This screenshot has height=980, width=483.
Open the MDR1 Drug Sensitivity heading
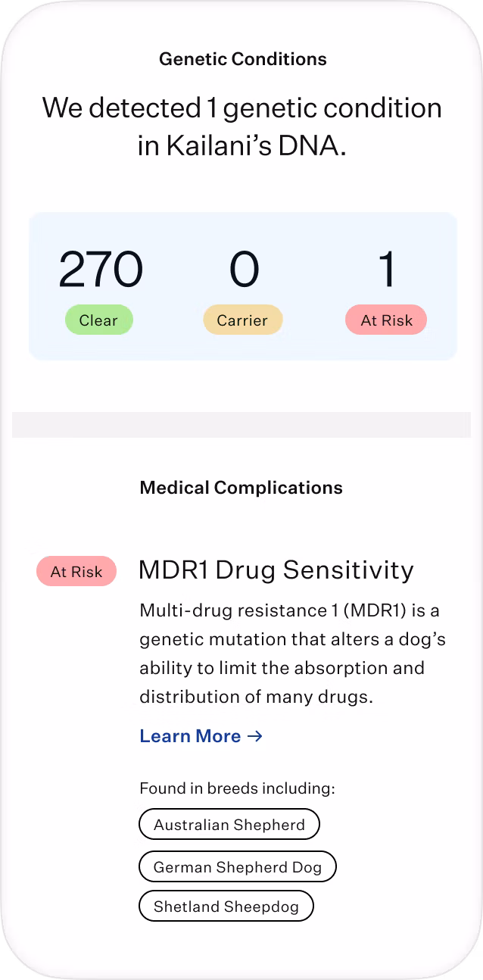276,570
